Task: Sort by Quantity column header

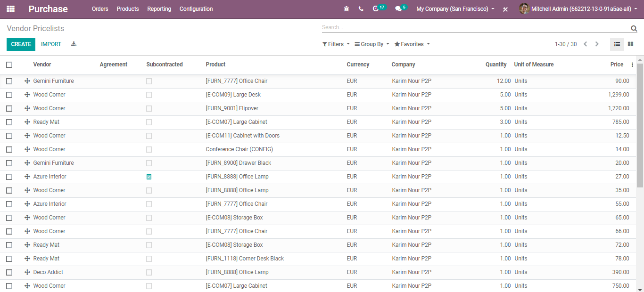Action: (496, 65)
